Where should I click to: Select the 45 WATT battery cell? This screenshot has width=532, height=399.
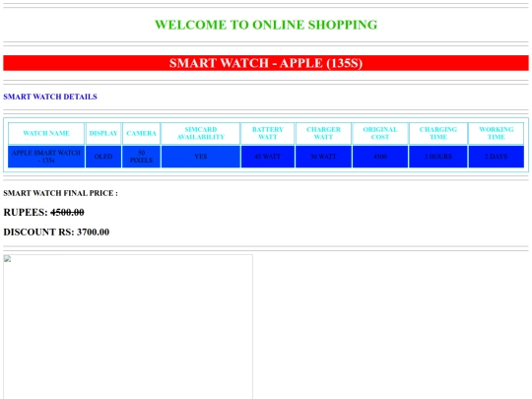268,157
